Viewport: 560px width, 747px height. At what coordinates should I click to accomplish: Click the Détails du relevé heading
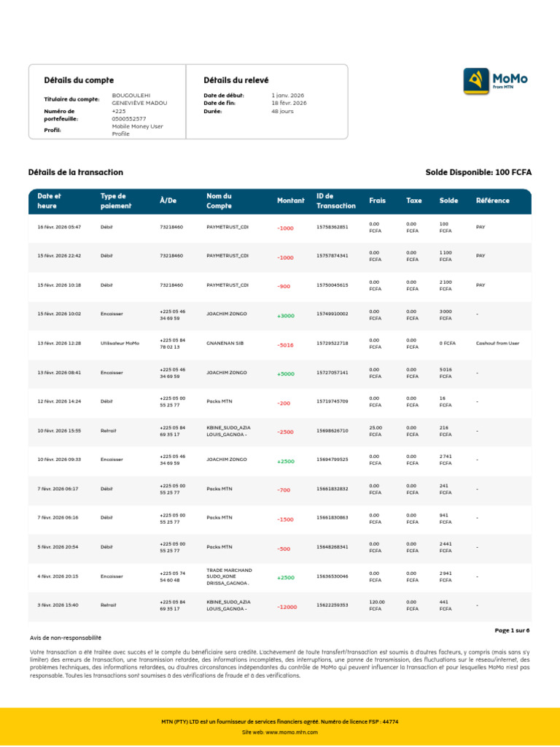pos(236,80)
